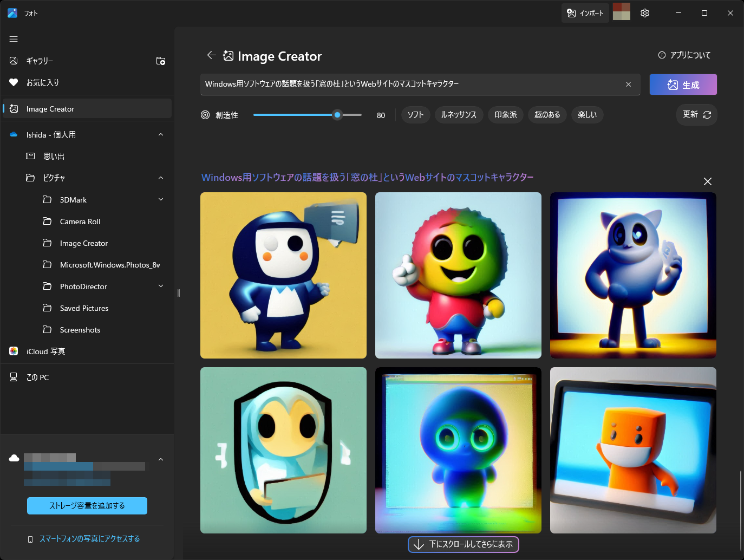Select the ソフト style chip
Image resolution: width=744 pixels, height=560 pixels.
pyautogui.click(x=416, y=115)
